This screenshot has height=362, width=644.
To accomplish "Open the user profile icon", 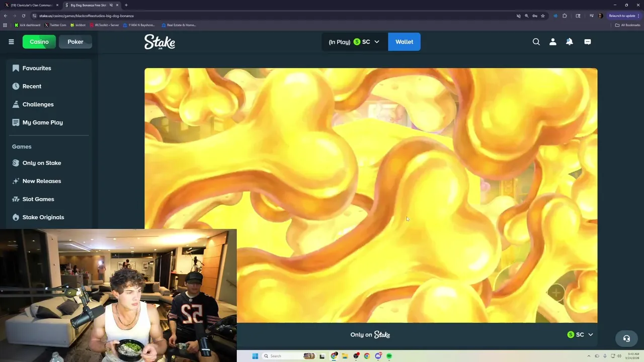I will point(553,42).
